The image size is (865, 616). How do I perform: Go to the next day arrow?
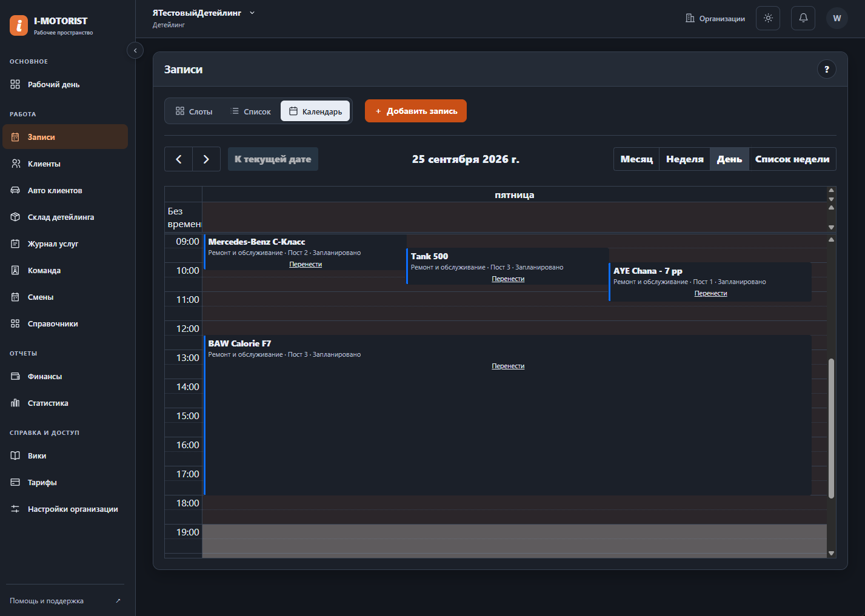(x=206, y=159)
